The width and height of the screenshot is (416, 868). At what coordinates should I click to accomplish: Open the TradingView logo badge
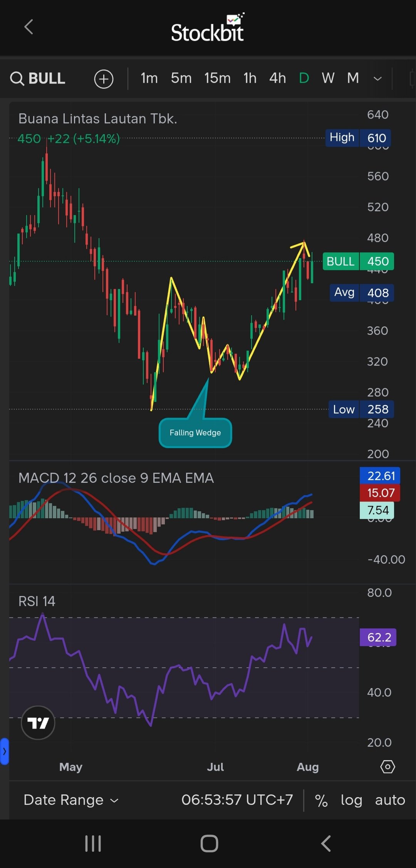[x=38, y=723]
